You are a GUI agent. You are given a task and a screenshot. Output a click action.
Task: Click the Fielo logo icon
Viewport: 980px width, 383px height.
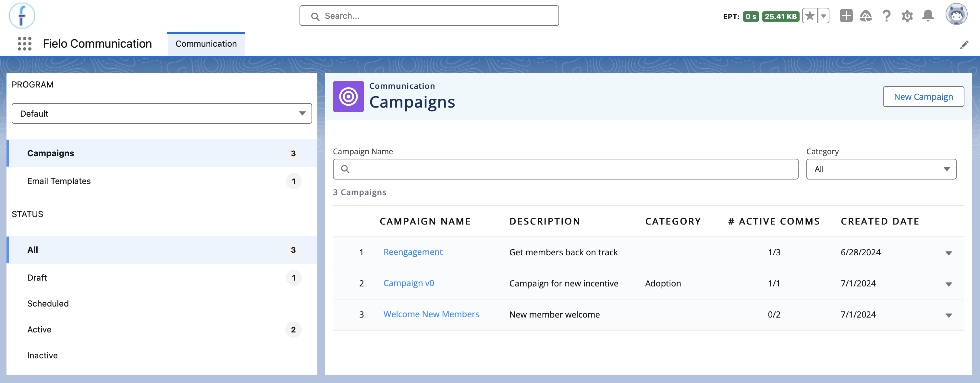[x=22, y=16]
